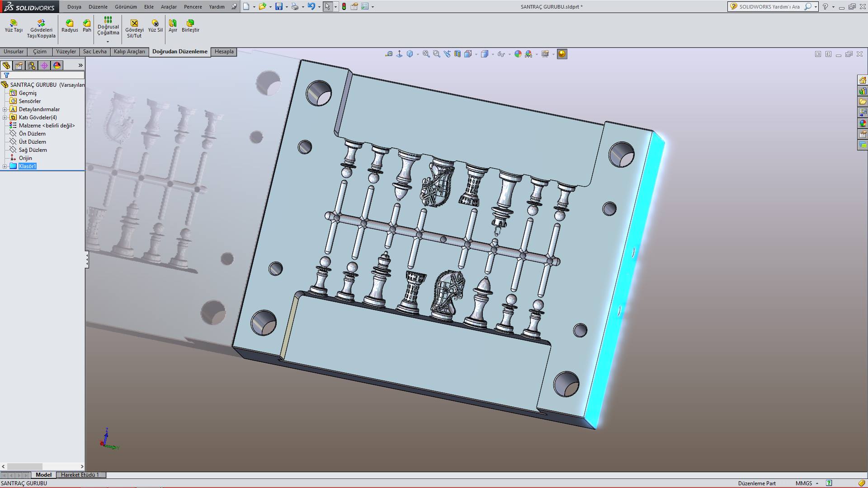Select the Yüz Sil tool

pos(155,26)
